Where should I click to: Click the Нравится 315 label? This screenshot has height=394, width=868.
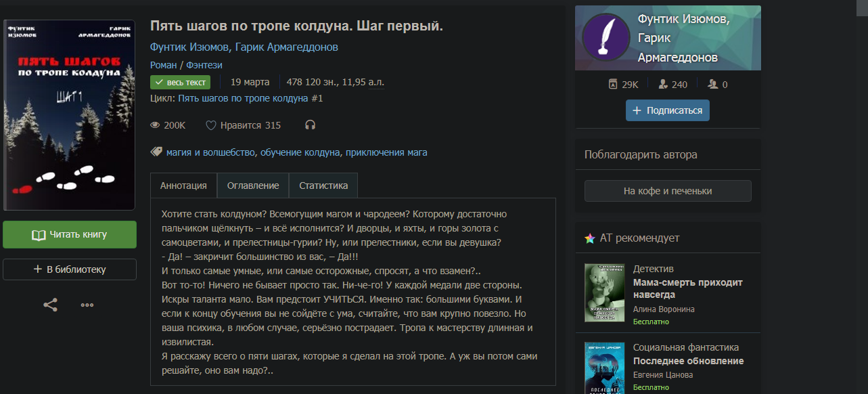pos(250,125)
